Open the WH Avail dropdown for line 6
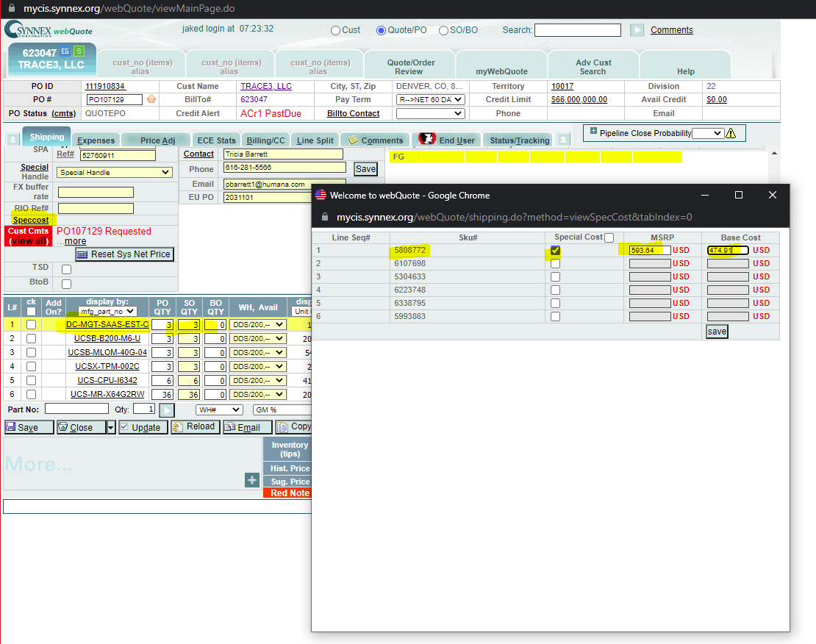 click(258, 395)
